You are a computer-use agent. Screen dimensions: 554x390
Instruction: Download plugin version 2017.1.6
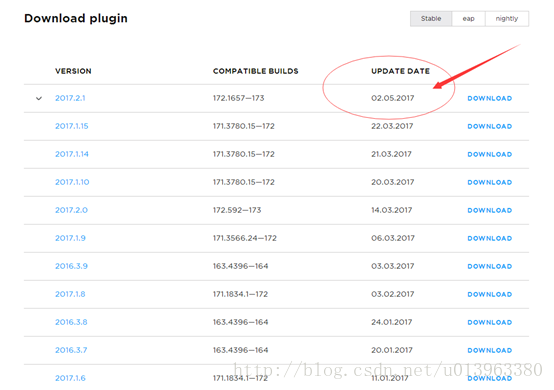pyautogui.click(x=489, y=378)
